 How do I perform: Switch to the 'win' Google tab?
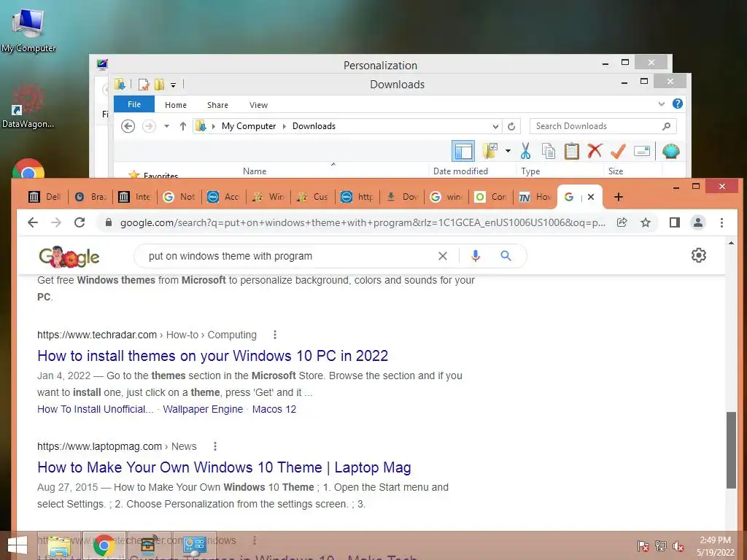pyautogui.click(x=446, y=197)
